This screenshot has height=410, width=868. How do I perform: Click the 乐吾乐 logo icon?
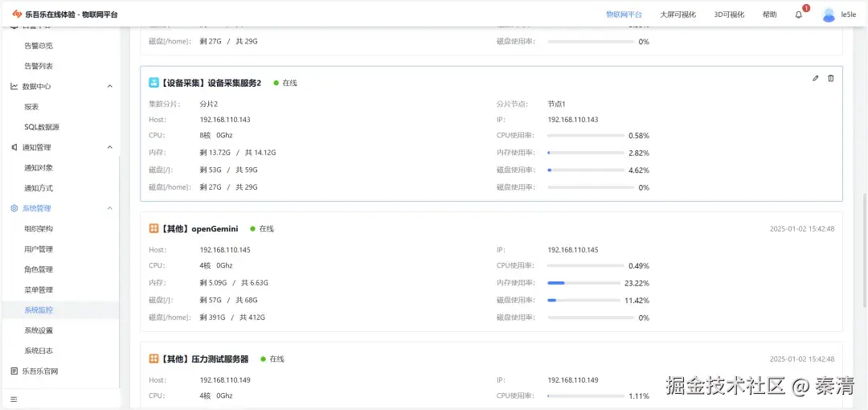coord(17,14)
